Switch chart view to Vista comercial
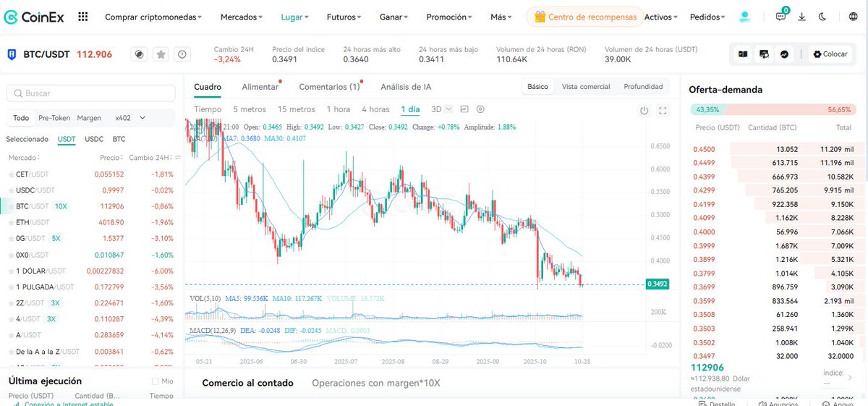 point(586,86)
